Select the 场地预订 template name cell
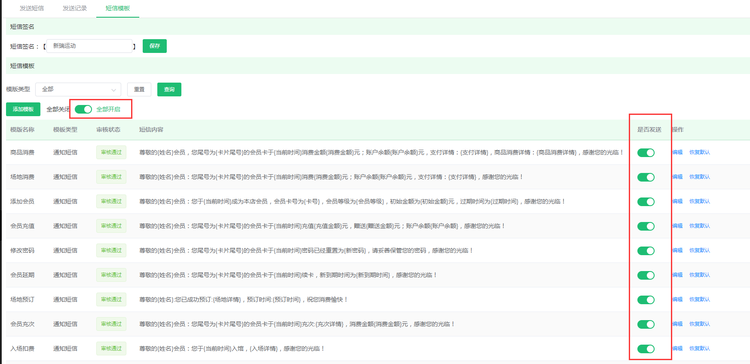 [22, 299]
